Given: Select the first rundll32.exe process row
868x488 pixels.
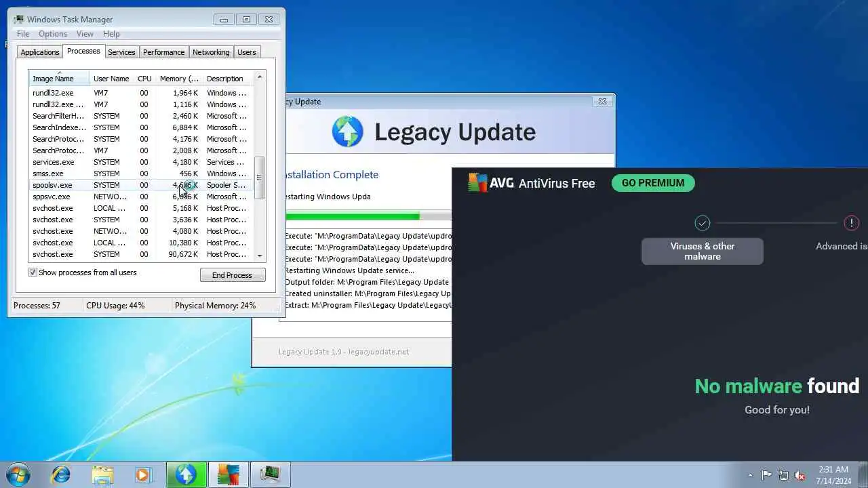Looking at the screenshot, I should click(140, 93).
